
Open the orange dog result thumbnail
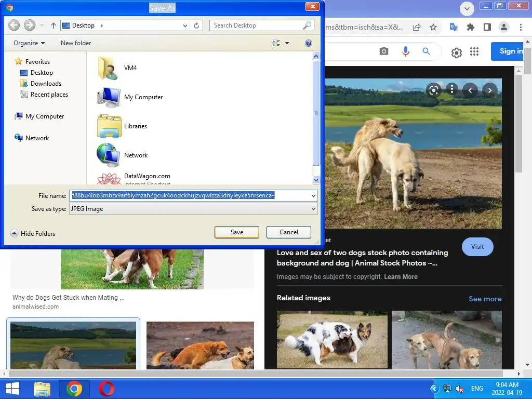point(200,345)
